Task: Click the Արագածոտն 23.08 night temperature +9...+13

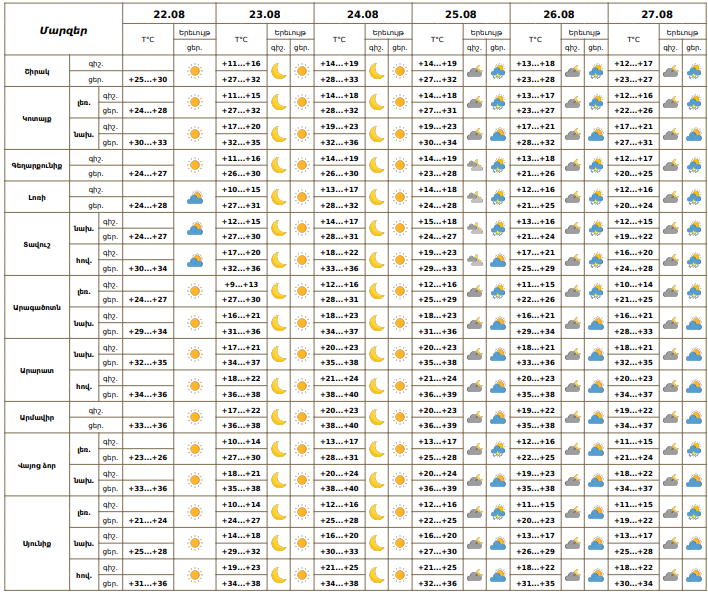Action: (241, 284)
